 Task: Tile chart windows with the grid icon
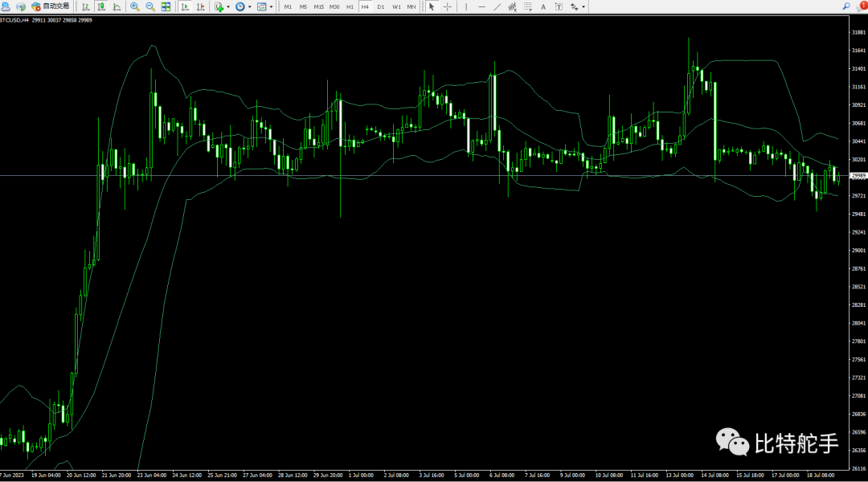pyautogui.click(x=166, y=6)
